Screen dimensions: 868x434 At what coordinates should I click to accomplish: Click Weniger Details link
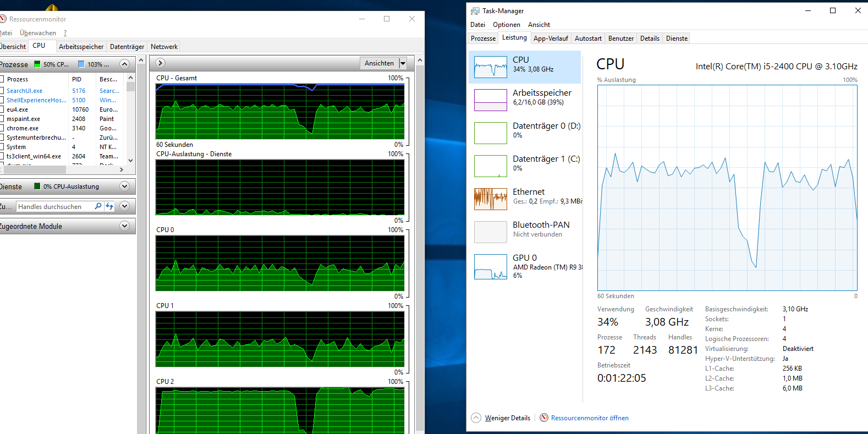pos(508,418)
